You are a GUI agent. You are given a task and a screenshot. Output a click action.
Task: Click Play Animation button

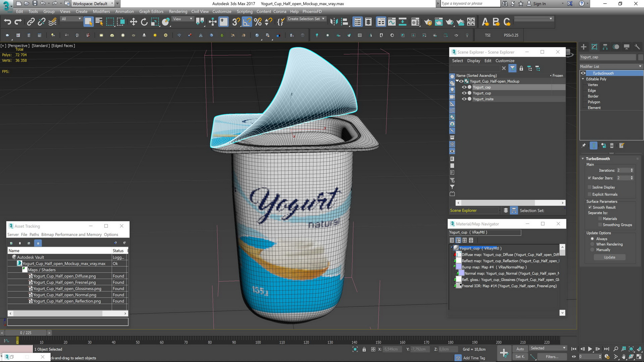(x=590, y=349)
